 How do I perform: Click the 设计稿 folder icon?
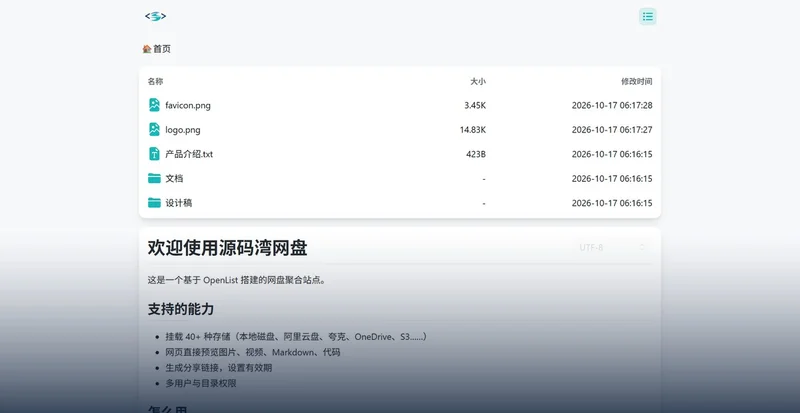tap(154, 203)
